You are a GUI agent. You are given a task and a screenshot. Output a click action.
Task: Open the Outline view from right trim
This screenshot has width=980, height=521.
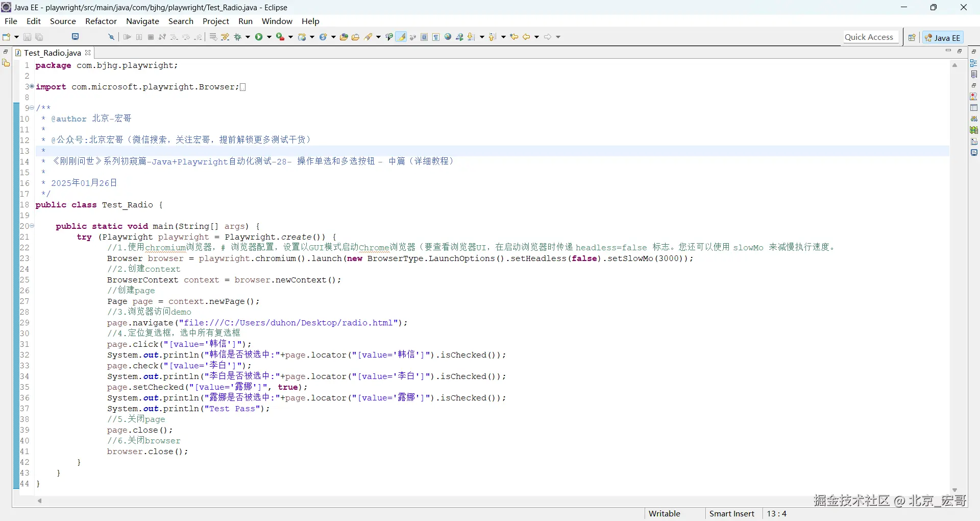[974, 63]
